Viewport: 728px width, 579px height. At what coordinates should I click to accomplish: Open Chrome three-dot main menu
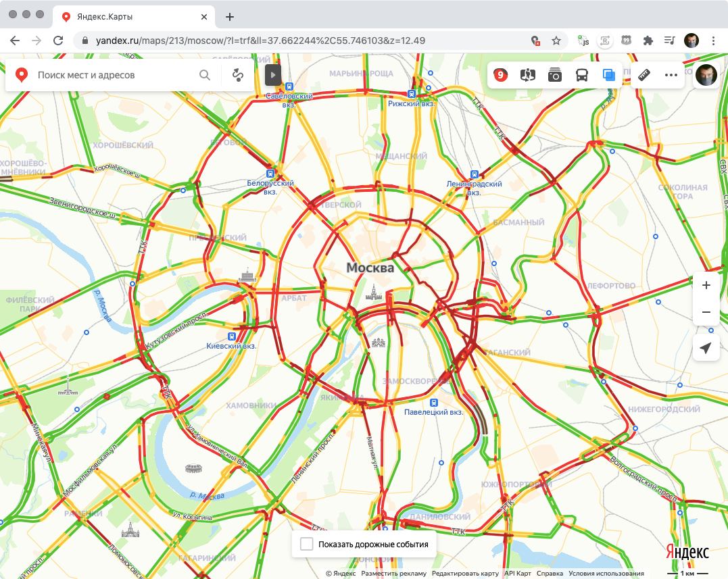[x=714, y=41]
